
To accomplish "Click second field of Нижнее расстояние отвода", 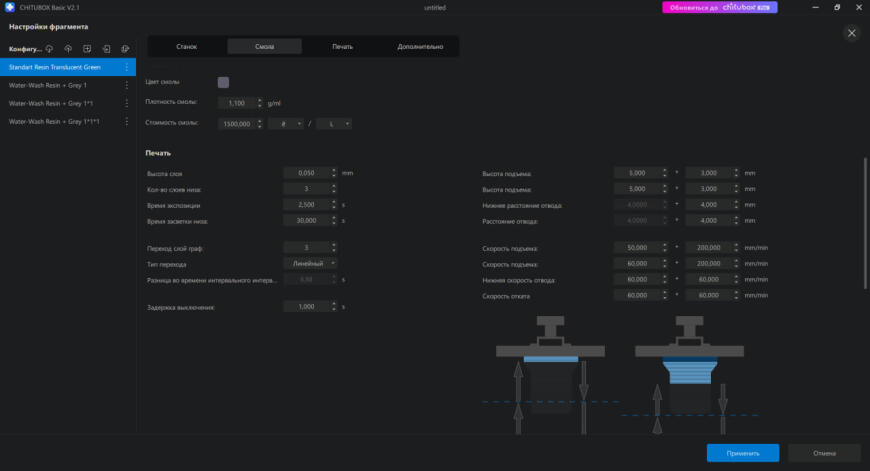I will [709, 205].
